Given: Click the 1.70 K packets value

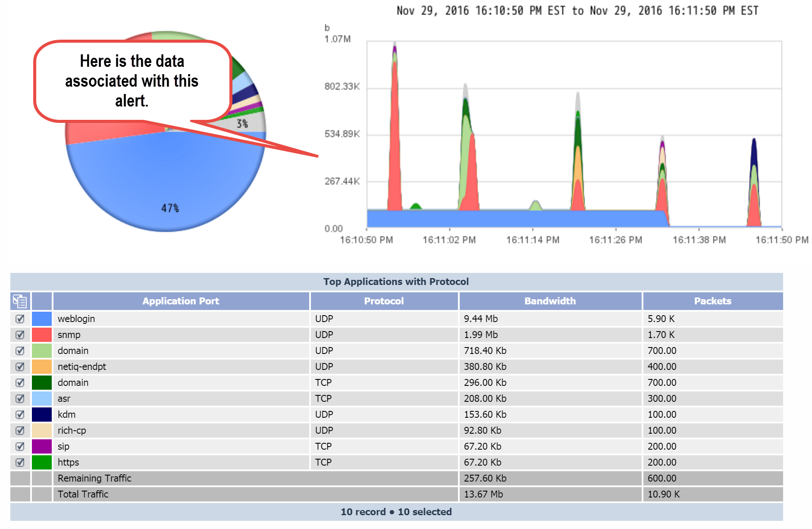Looking at the screenshot, I should 661,335.
